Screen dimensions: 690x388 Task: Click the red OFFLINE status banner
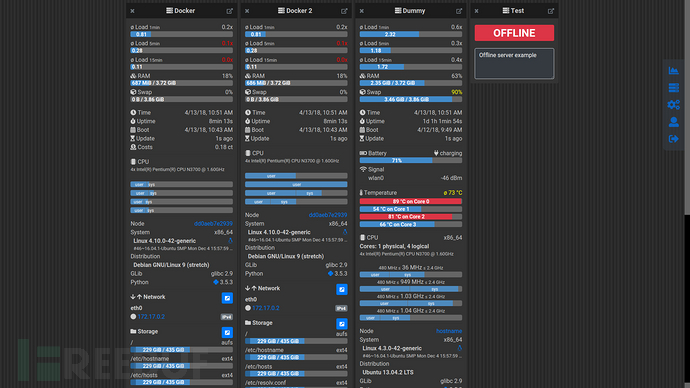[x=514, y=33]
